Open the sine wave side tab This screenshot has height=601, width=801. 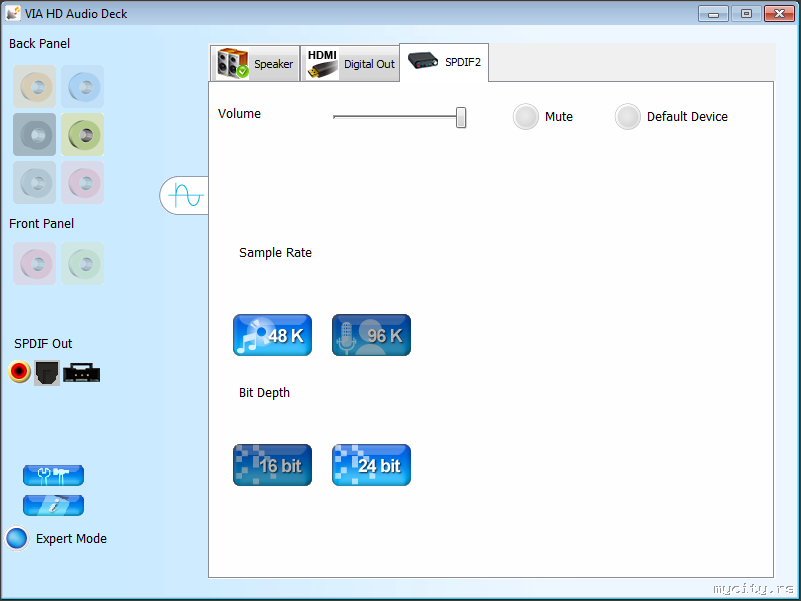tap(184, 195)
